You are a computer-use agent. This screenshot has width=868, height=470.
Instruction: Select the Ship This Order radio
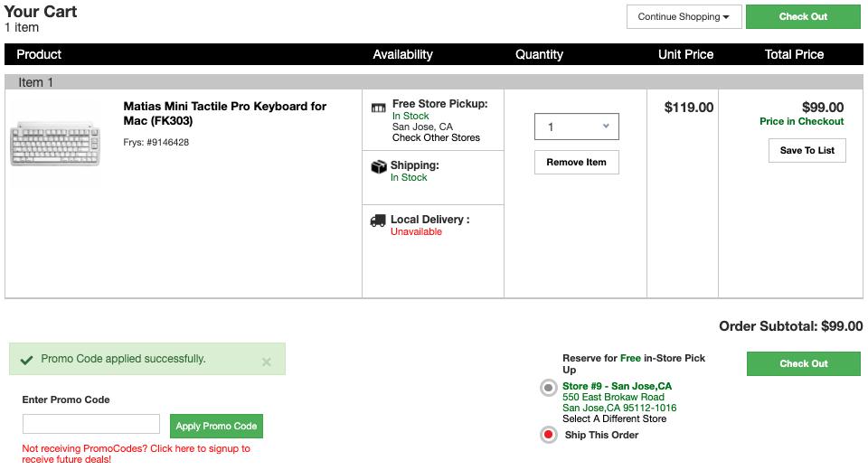pos(549,435)
